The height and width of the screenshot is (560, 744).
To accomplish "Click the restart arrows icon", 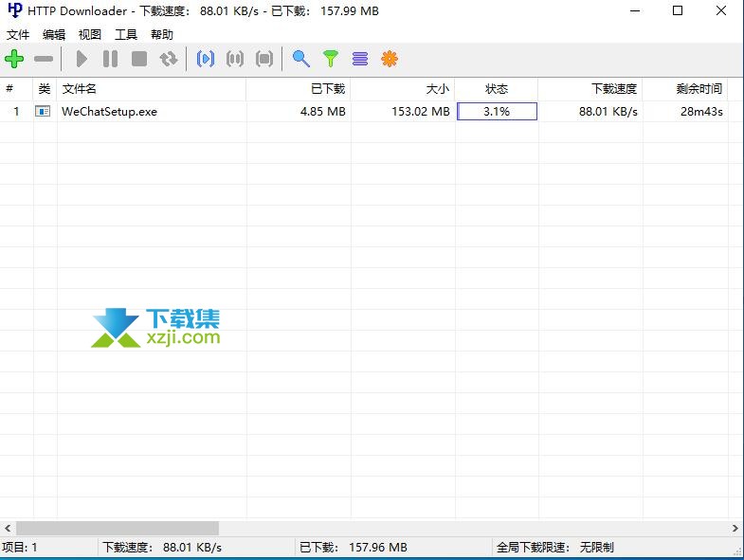I will pos(169,59).
